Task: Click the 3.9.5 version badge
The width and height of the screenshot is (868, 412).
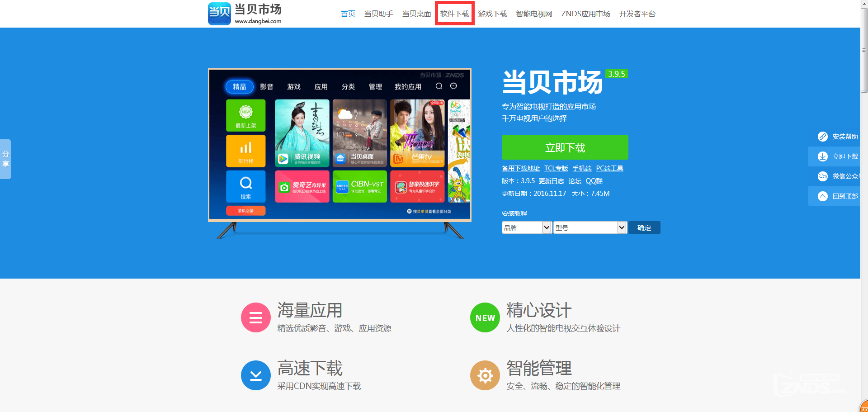Action: 617,74
